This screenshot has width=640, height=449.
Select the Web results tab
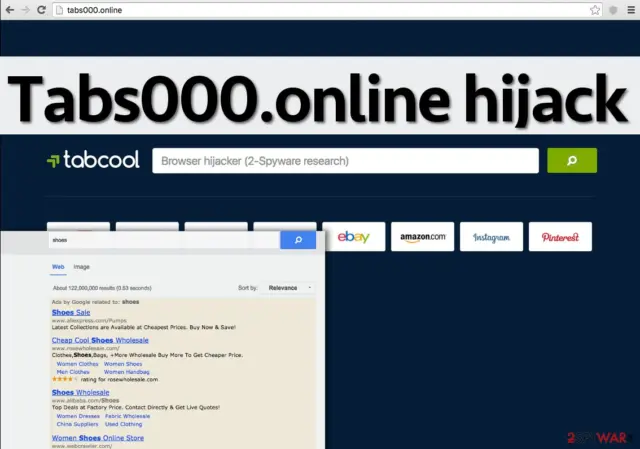(x=58, y=267)
